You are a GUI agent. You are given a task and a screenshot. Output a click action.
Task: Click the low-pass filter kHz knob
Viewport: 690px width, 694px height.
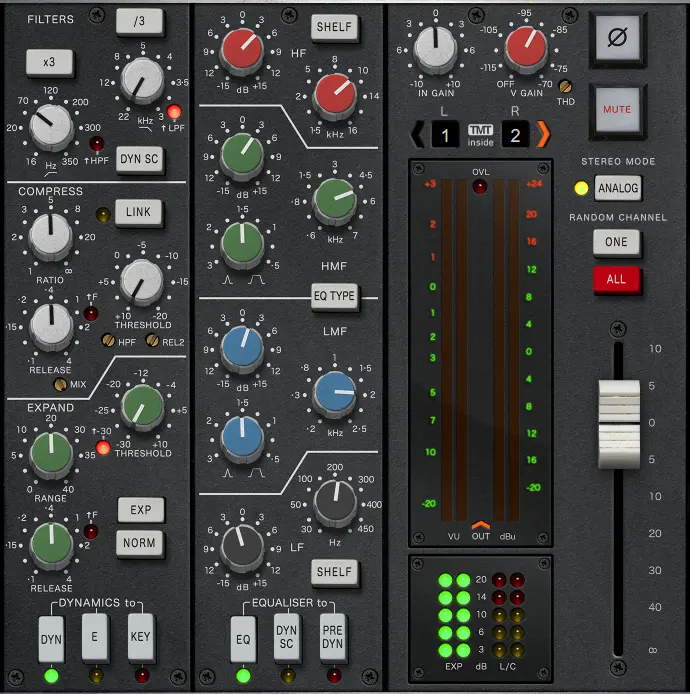pyautogui.click(x=143, y=81)
